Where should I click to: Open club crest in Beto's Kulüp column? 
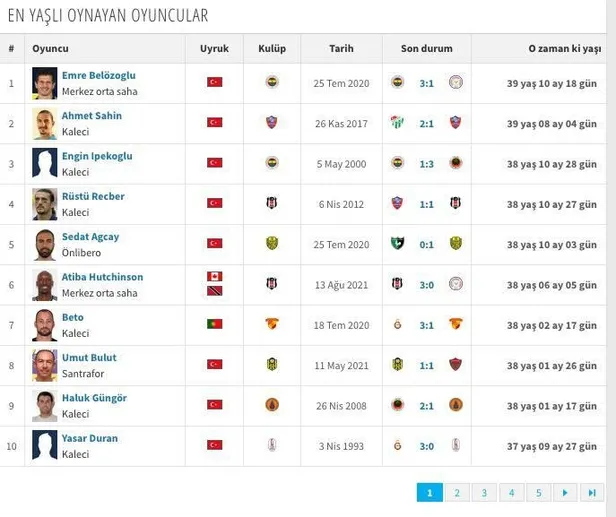[x=272, y=324]
